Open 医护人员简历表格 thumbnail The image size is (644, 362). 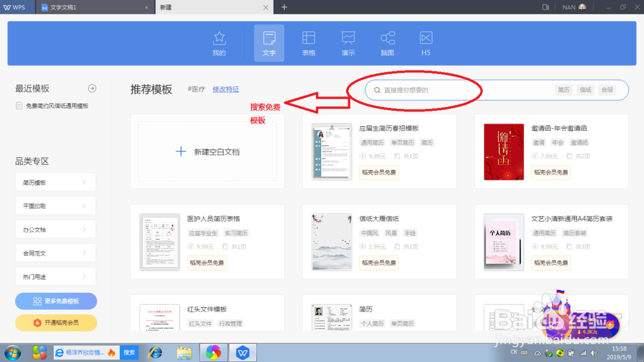160,242
